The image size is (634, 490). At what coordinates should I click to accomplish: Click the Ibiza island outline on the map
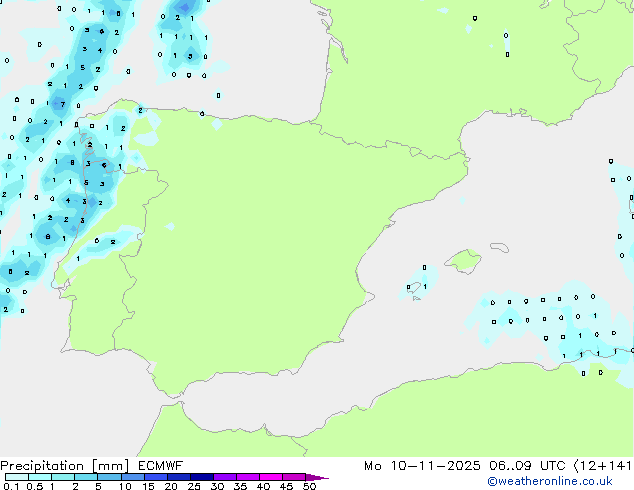414,287
